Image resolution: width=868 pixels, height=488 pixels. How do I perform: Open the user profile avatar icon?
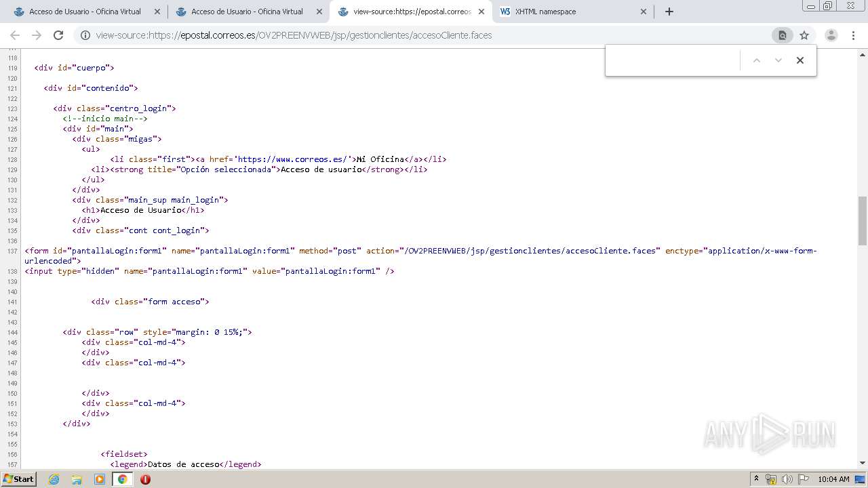click(x=831, y=35)
